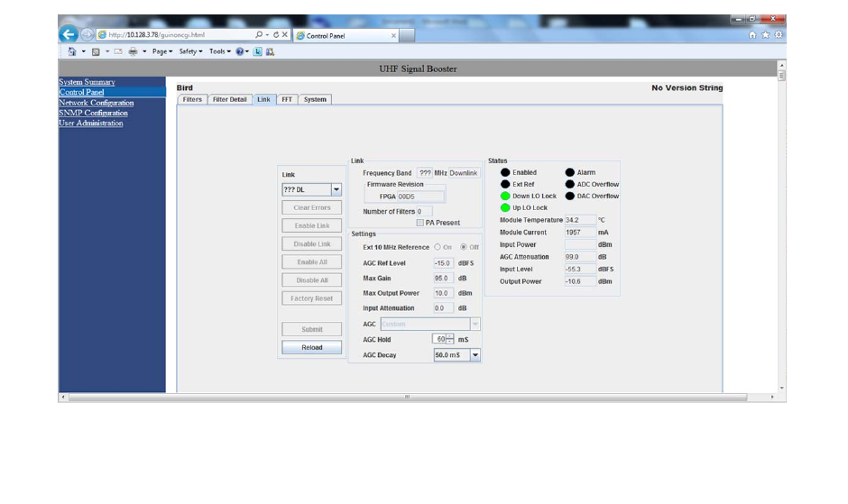Click the Down LO Lock green indicator

pyautogui.click(x=505, y=196)
